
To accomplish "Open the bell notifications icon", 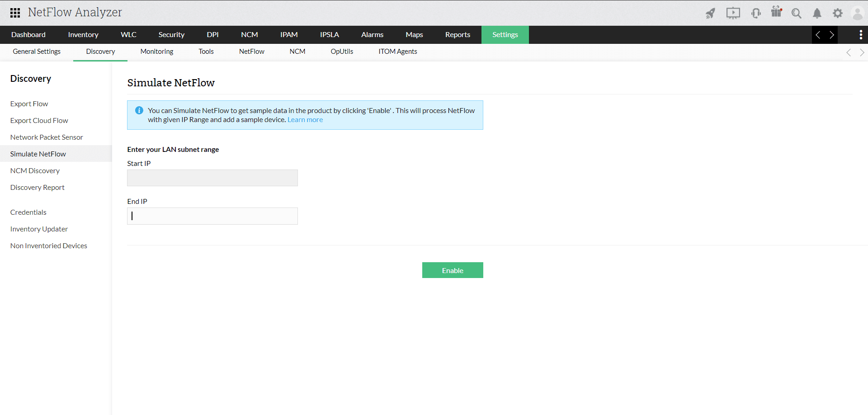I will (x=817, y=13).
